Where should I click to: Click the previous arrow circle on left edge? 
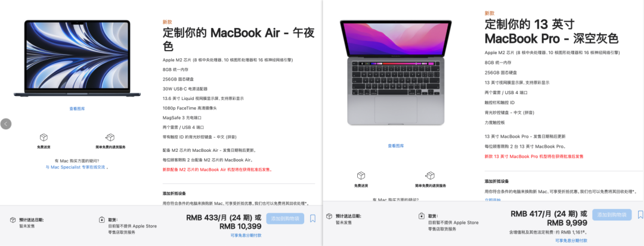tap(6, 123)
